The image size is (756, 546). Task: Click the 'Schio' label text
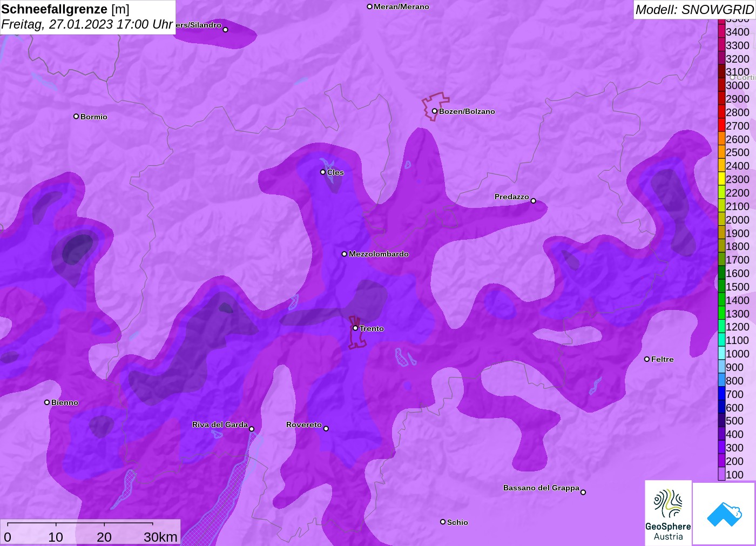[457, 522]
